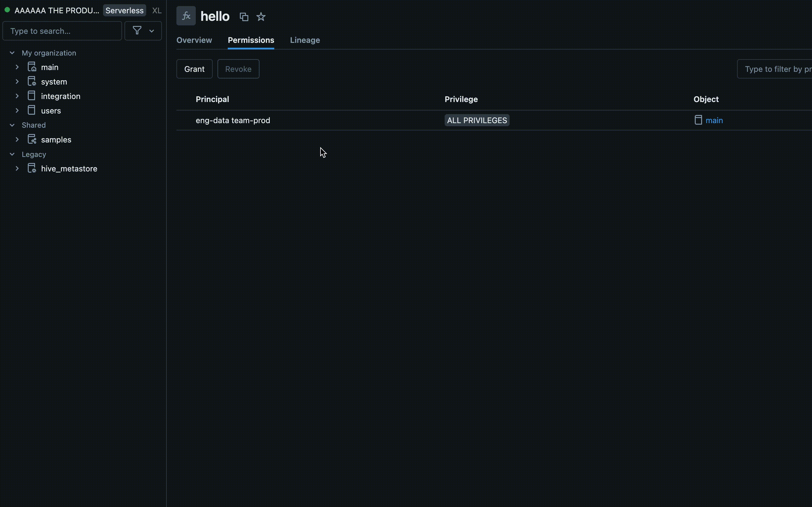Collapse the Shared section in sidebar
The image size is (812, 507).
(12, 124)
